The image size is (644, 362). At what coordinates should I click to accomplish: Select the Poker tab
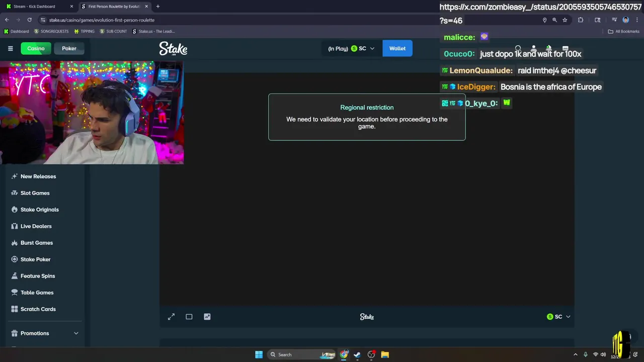69,48
